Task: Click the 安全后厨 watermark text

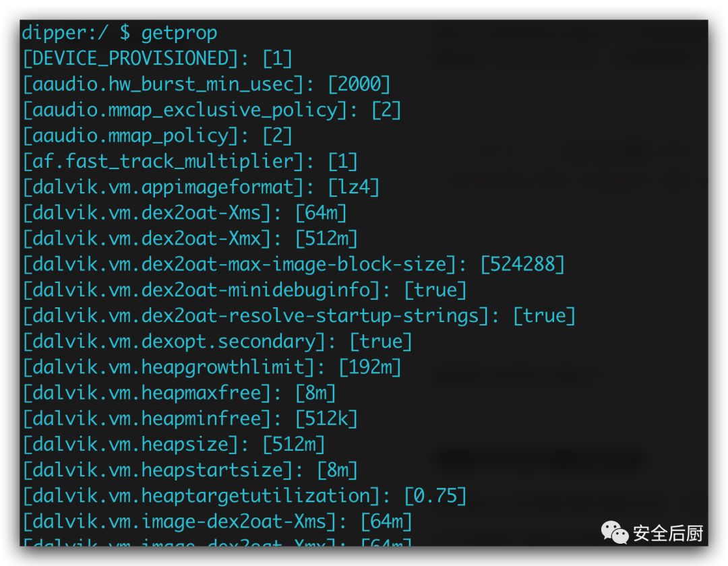Action: click(x=667, y=534)
